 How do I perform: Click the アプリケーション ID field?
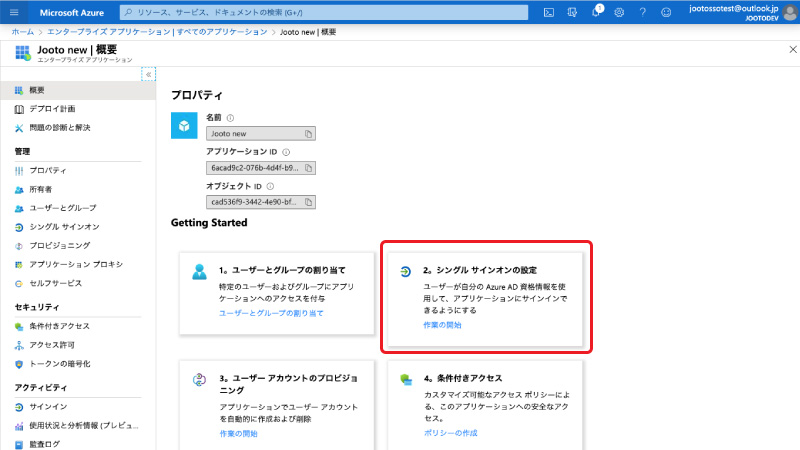261,168
